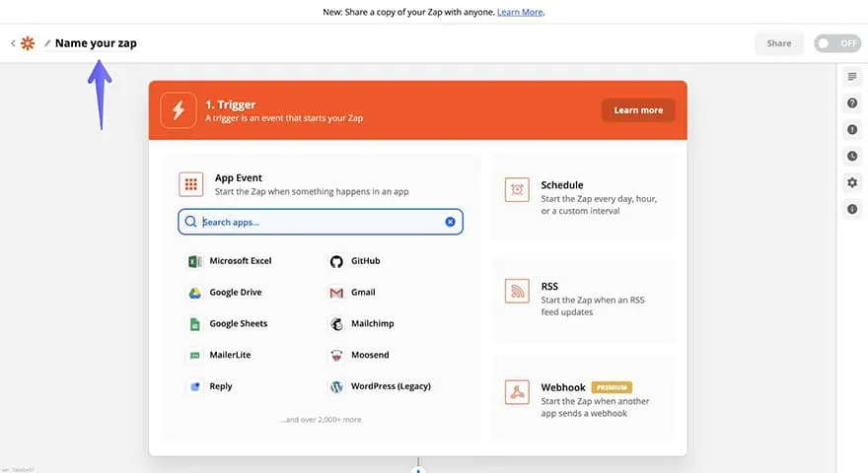Select the RSS trigger option

pos(584,299)
